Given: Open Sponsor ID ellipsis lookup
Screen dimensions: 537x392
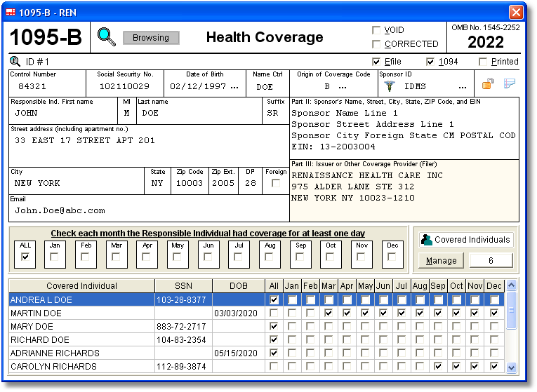Looking at the screenshot, I should tap(462, 87).
